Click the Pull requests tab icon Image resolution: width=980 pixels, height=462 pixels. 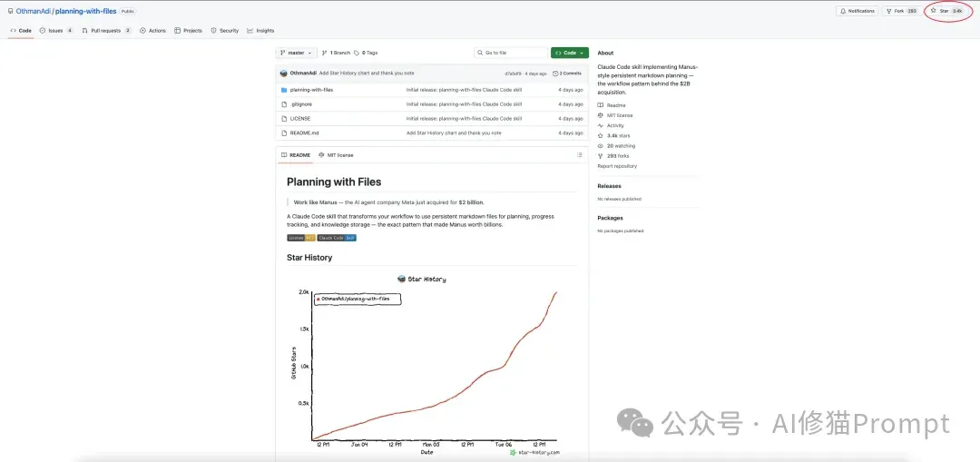tap(85, 30)
